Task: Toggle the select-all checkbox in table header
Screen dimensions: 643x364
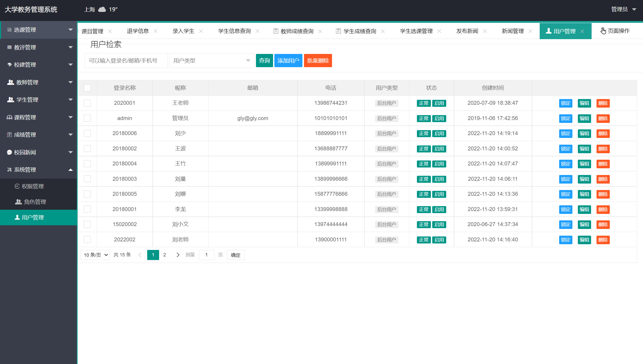Action: 87,88
